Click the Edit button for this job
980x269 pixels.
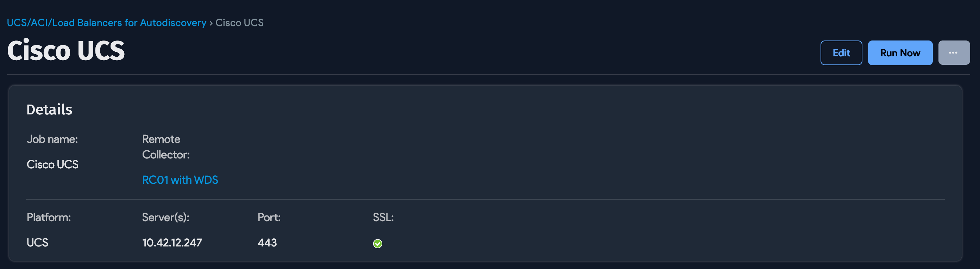pos(841,52)
